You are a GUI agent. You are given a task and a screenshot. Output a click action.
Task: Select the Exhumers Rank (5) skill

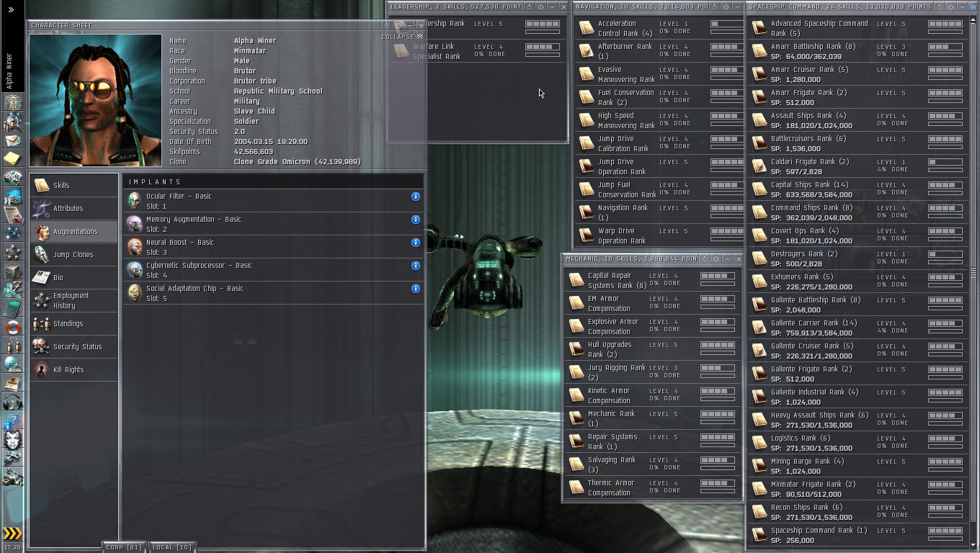point(858,282)
